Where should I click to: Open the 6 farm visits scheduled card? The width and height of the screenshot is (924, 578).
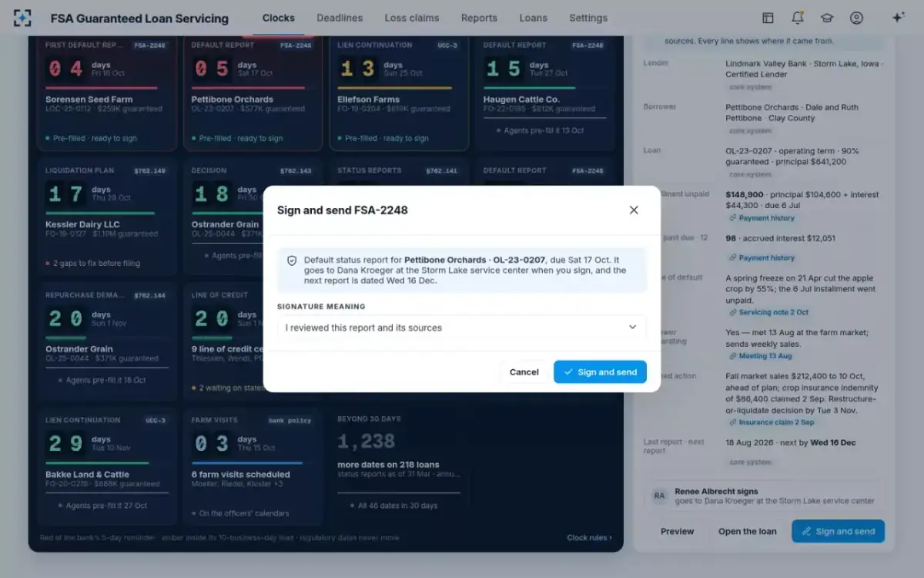tap(253, 467)
